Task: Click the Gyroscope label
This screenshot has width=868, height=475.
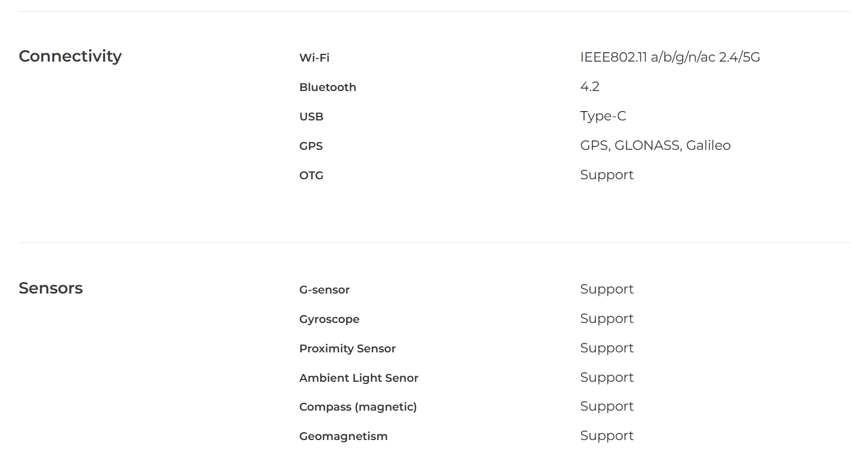Action: tap(329, 319)
